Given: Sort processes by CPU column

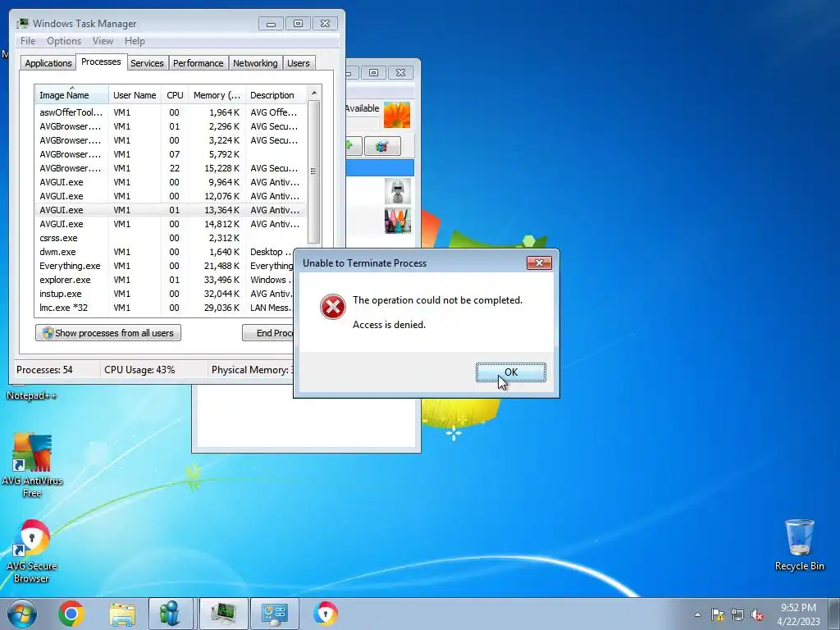Looking at the screenshot, I should click(x=175, y=95).
